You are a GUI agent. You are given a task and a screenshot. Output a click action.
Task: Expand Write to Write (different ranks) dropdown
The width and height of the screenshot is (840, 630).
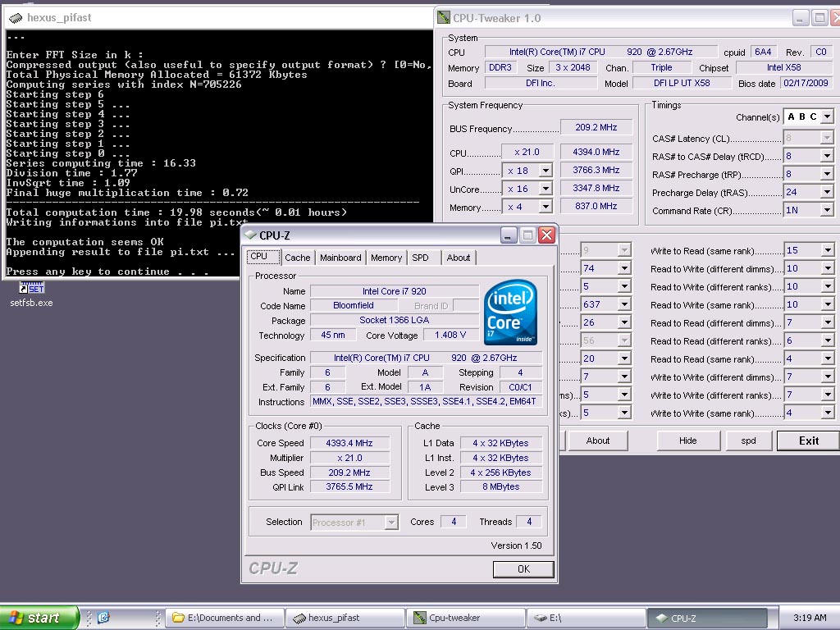(x=829, y=395)
